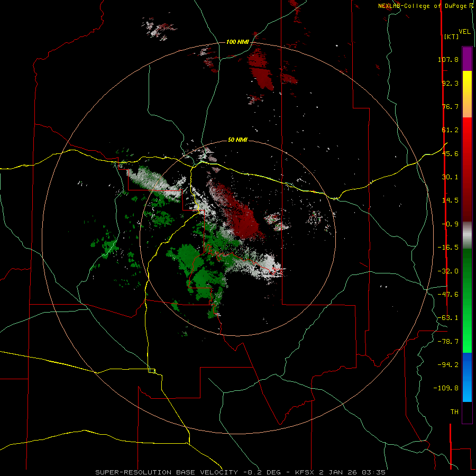Select the 61.2 velocity scale value

tap(450, 130)
